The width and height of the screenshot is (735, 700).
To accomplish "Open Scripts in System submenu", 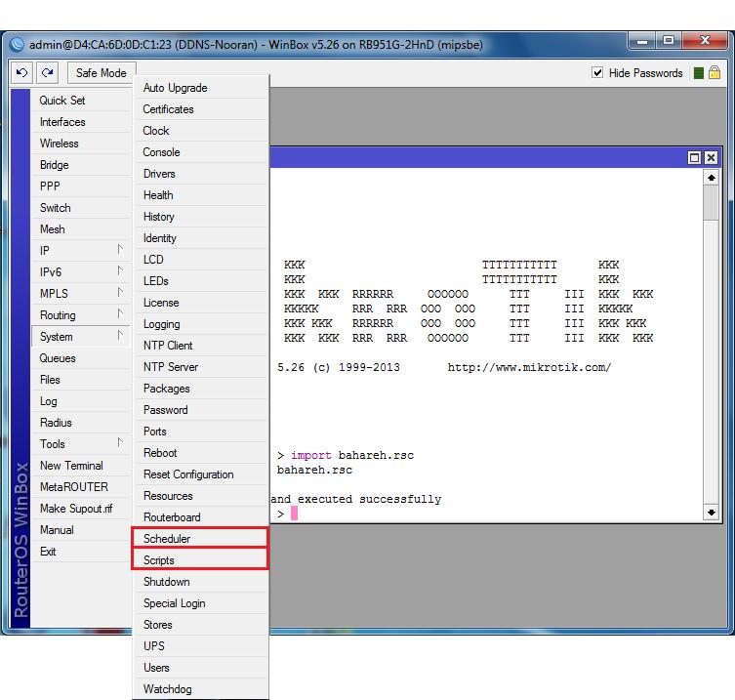I will [201, 560].
